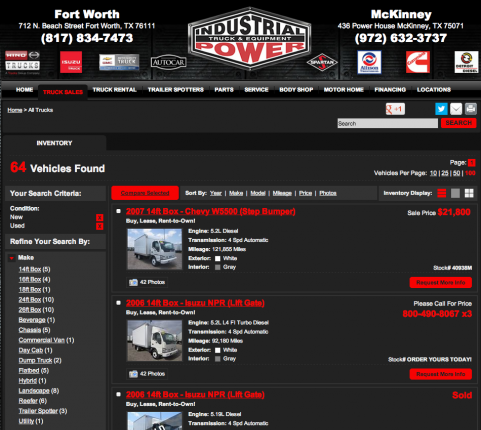Open the Financing menu item
This screenshot has width=481, height=430.
click(x=390, y=90)
